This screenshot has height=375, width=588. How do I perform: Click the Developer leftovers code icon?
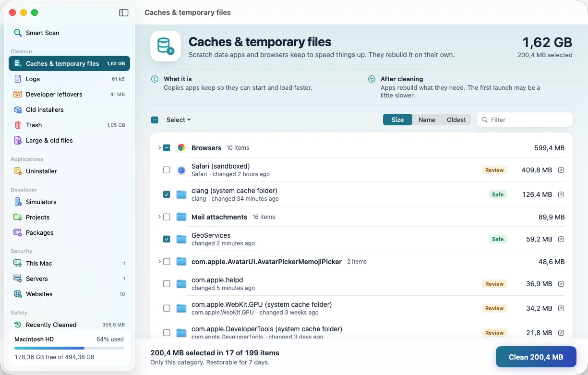[x=18, y=94]
